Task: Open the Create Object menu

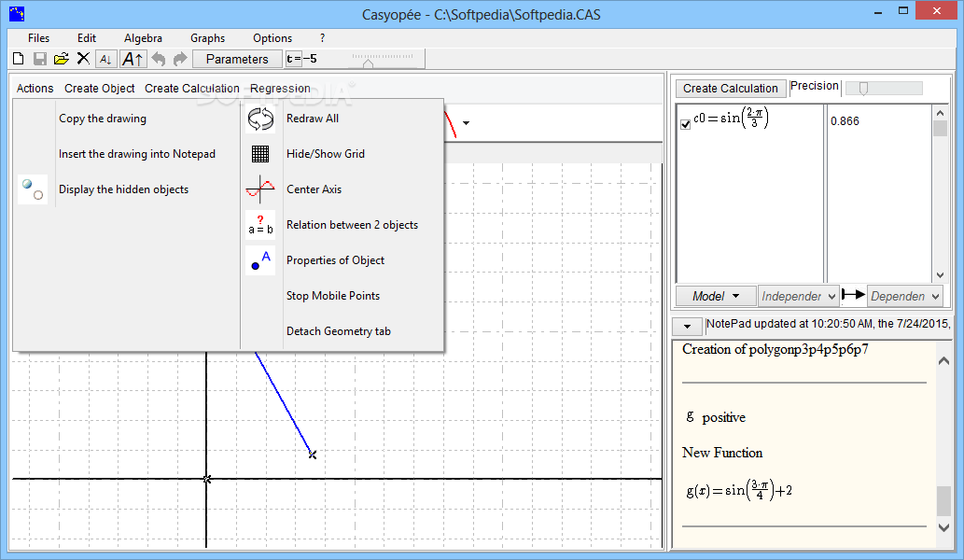Action: (100, 89)
